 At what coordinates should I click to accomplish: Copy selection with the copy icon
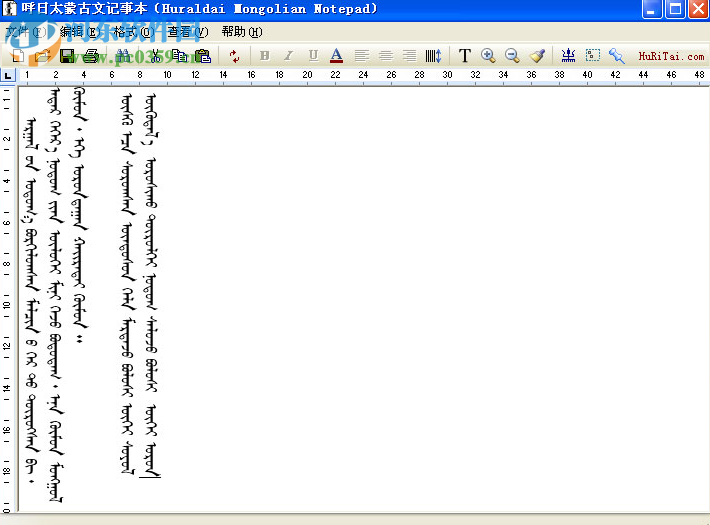click(x=180, y=56)
